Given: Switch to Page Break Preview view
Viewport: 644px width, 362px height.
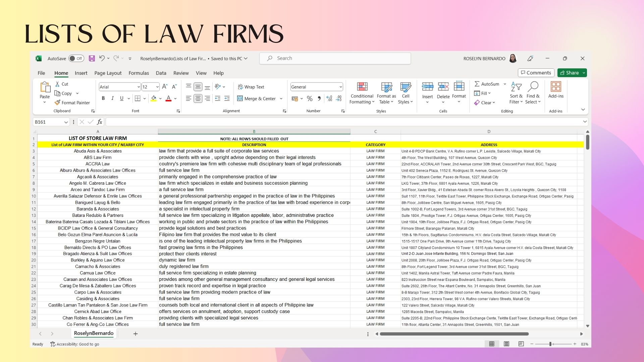Looking at the screenshot, I should click(521, 344).
